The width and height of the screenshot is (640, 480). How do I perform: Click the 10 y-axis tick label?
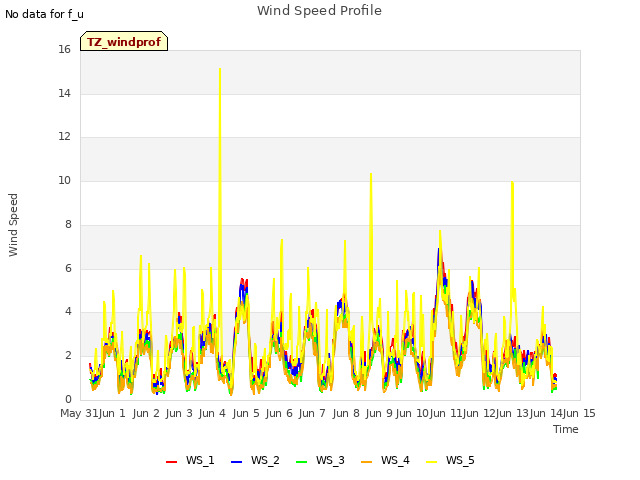[x=64, y=181]
